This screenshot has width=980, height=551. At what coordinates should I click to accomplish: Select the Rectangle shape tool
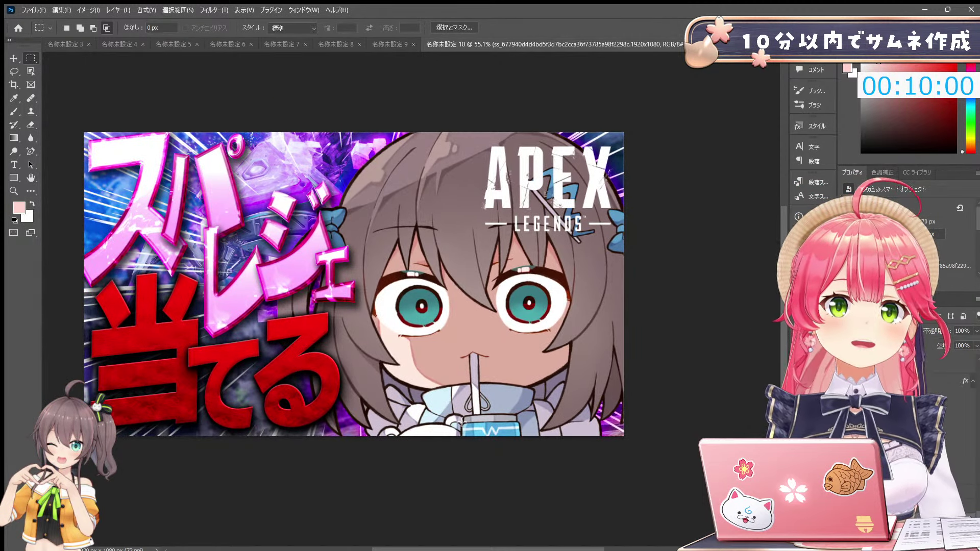pos(14,178)
